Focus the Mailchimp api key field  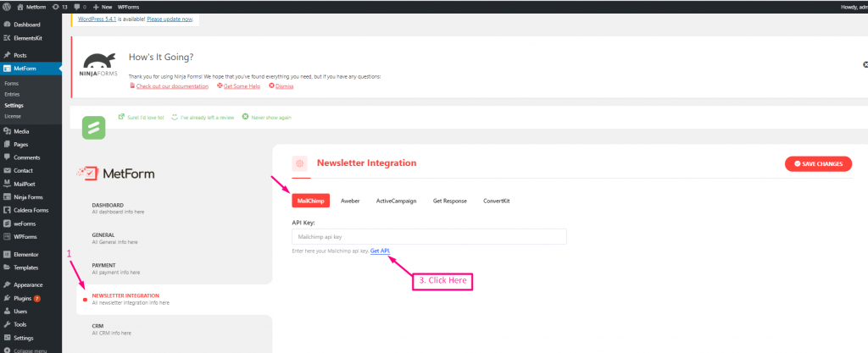(x=429, y=236)
